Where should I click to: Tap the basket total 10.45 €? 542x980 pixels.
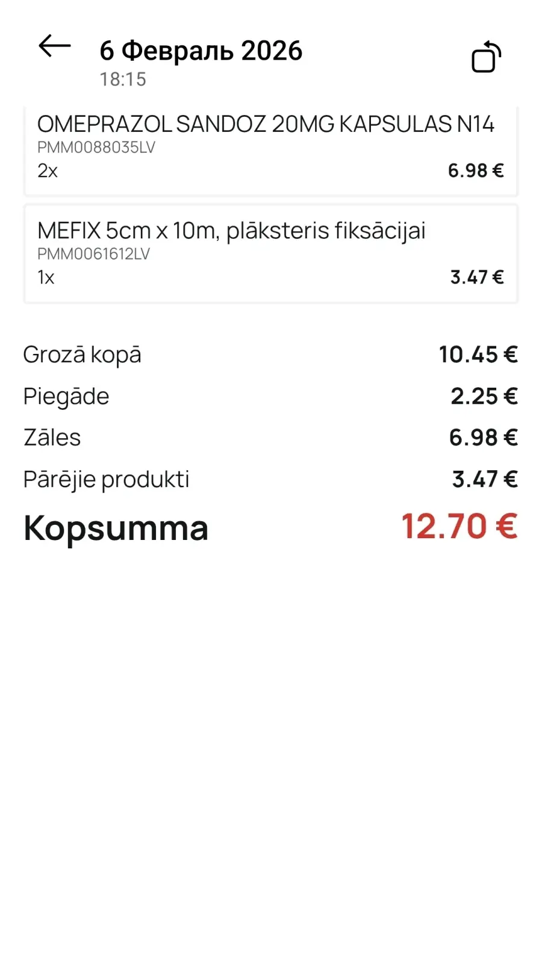(478, 355)
